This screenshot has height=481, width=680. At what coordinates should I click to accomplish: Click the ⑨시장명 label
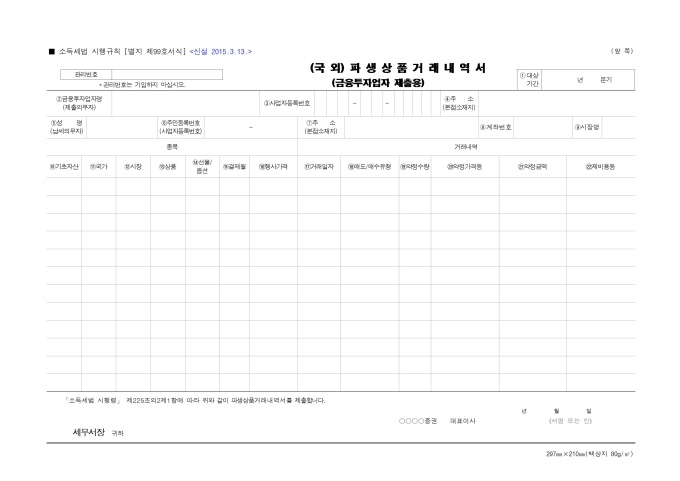[587, 128]
